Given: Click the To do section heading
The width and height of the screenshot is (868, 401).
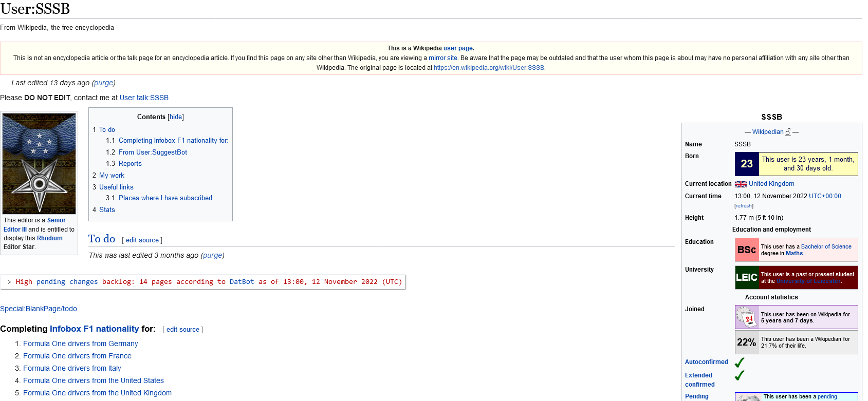Looking at the screenshot, I should [102, 239].
